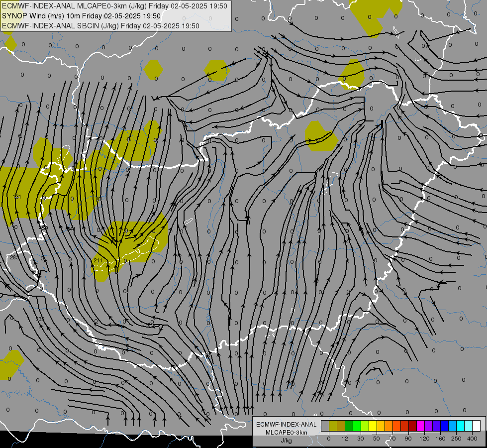Click the legend scale value 160
This screenshot has height=448, width=487.
click(440, 439)
